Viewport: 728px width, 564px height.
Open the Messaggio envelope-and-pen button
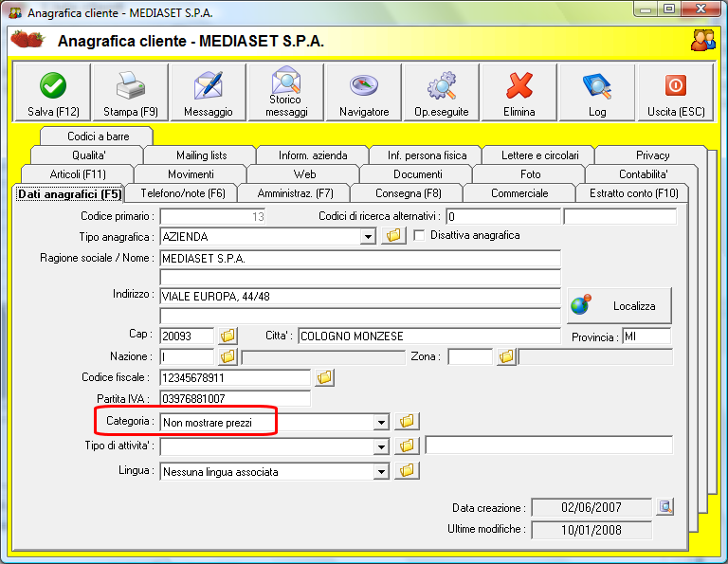[x=208, y=92]
